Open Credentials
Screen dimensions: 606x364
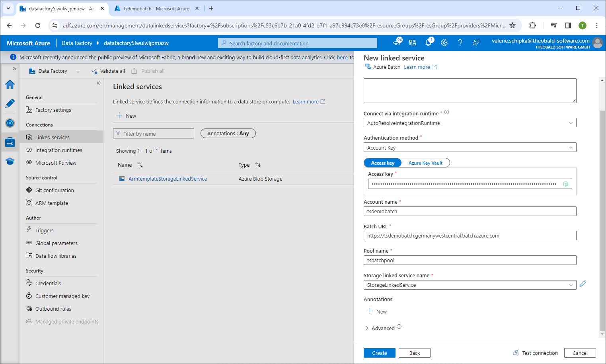[48, 283]
